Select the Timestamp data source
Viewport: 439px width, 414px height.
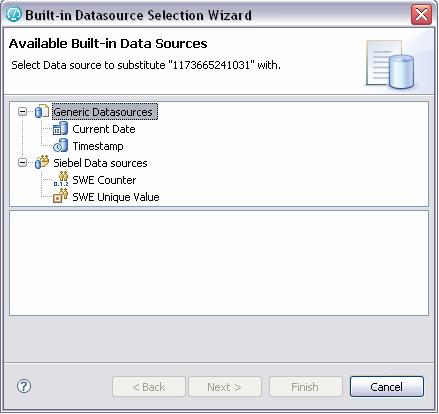click(x=98, y=146)
